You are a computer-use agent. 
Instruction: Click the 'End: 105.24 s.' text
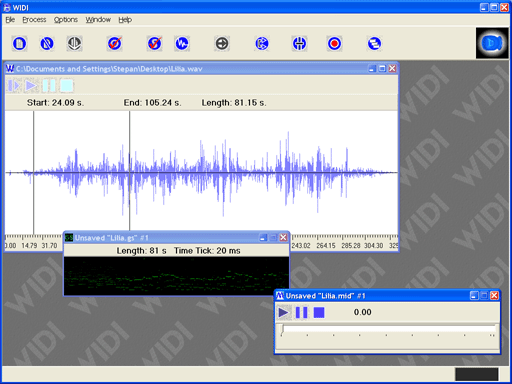152,103
